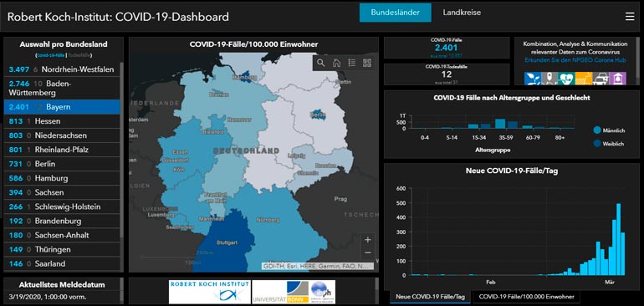Zoom in using the map plus button

click(x=368, y=239)
